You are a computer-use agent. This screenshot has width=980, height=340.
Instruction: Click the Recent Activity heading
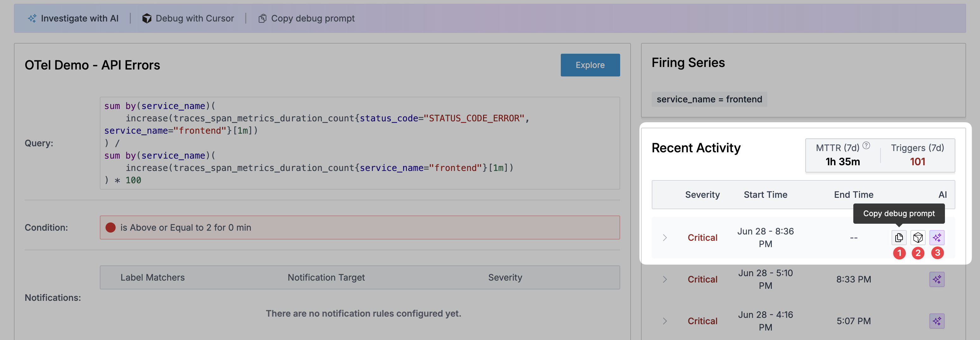[x=696, y=148]
